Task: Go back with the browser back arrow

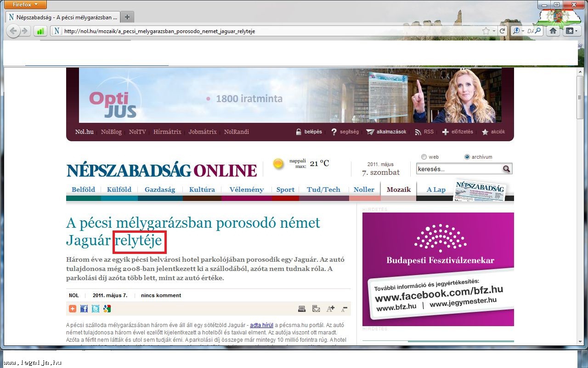Action: click(x=13, y=31)
